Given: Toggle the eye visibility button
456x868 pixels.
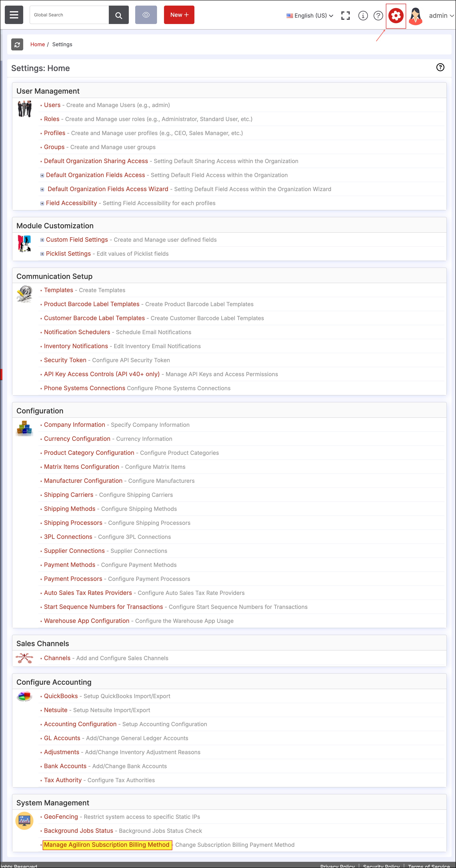Looking at the screenshot, I should 146,15.
